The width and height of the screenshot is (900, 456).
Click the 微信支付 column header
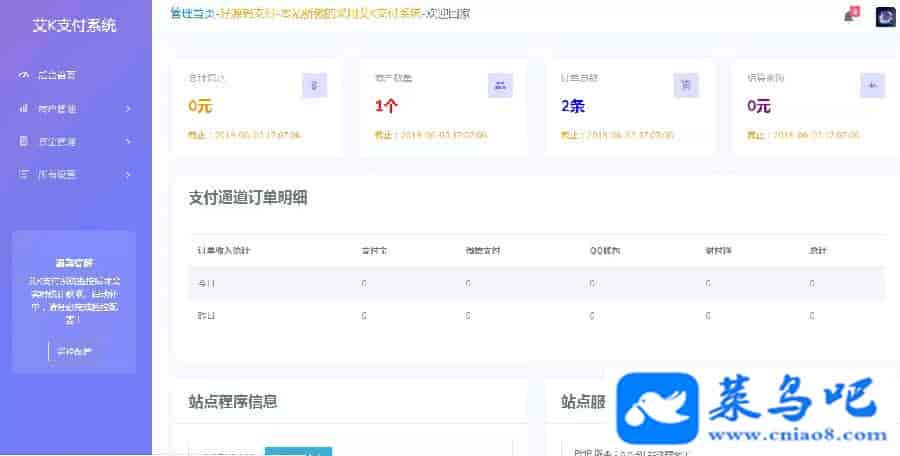pyautogui.click(x=483, y=250)
